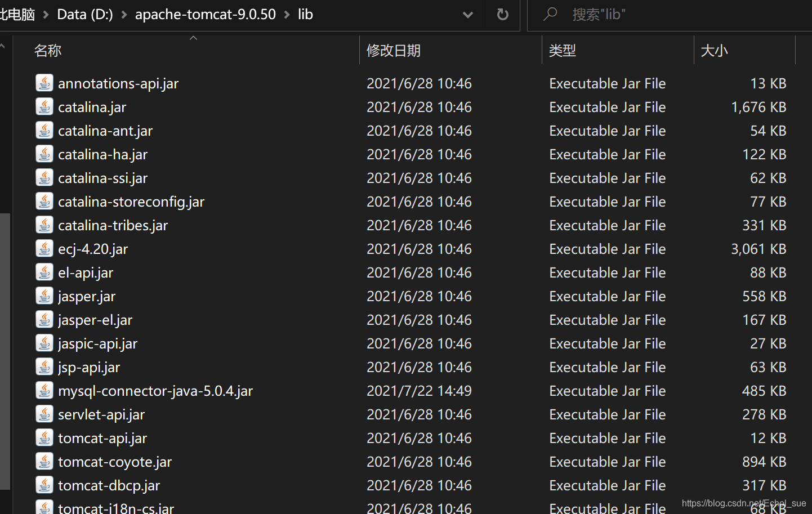Click the jar icon of jsp-api.jar
This screenshot has height=514, width=812.
click(44, 366)
